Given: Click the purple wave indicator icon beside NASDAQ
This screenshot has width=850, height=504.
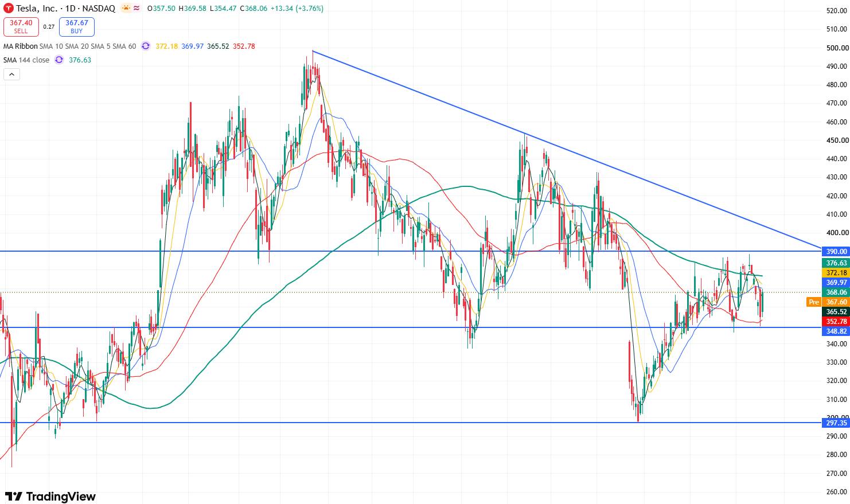Looking at the screenshot, I should tap(137, 9).
